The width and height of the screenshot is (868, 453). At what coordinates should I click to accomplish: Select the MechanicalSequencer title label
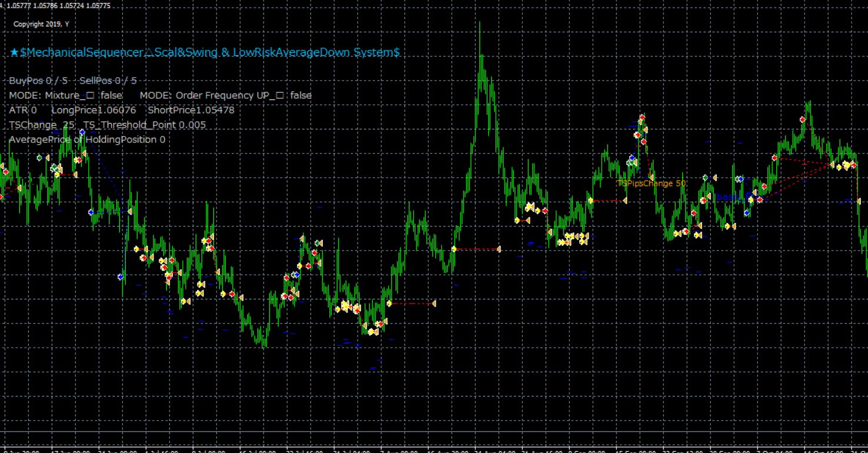(x=205, y=52)
